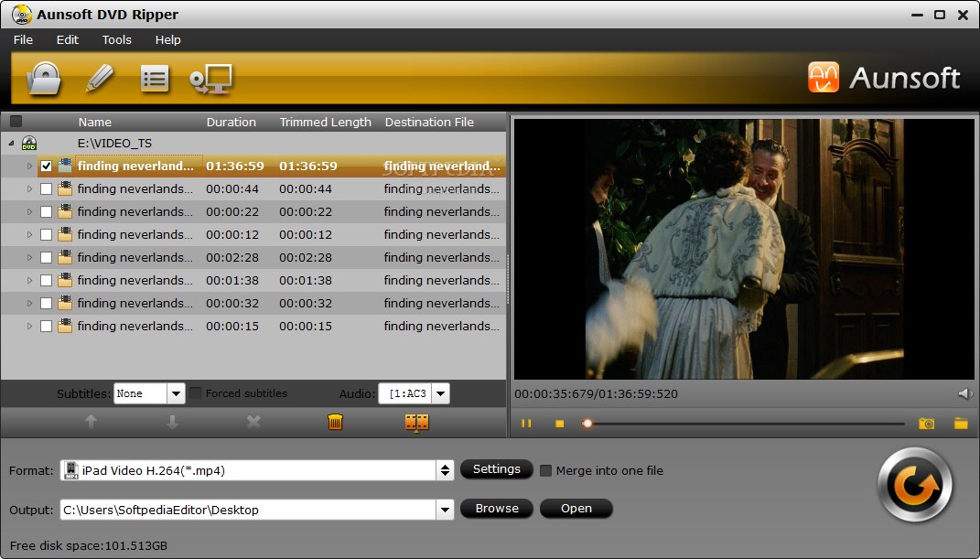Click the film icon of the 00:02:28 title
This screenshot has height=559, width=980.
coord(65,257)
